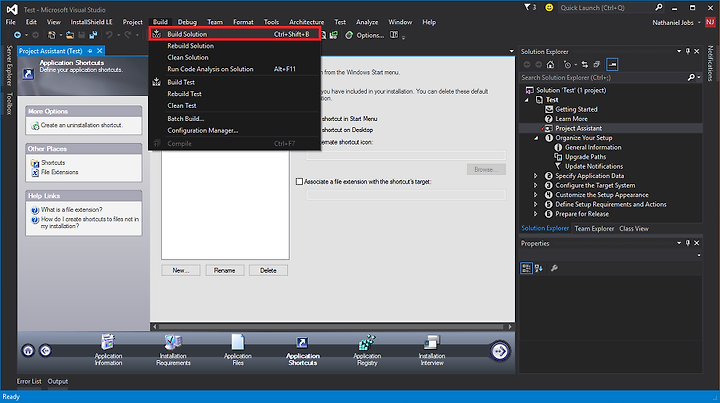
Task: Click the Quick Launch search field
Action: tap(606, 7)
